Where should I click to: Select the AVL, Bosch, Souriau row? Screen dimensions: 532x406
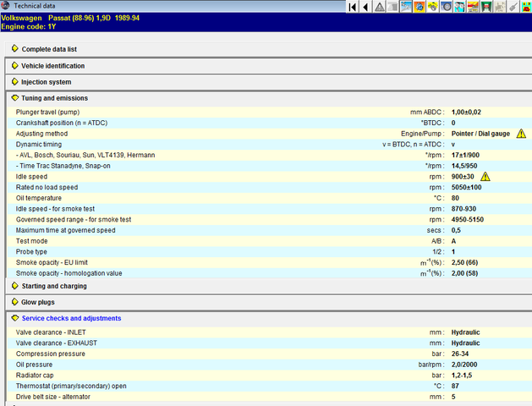coord(270,155)
